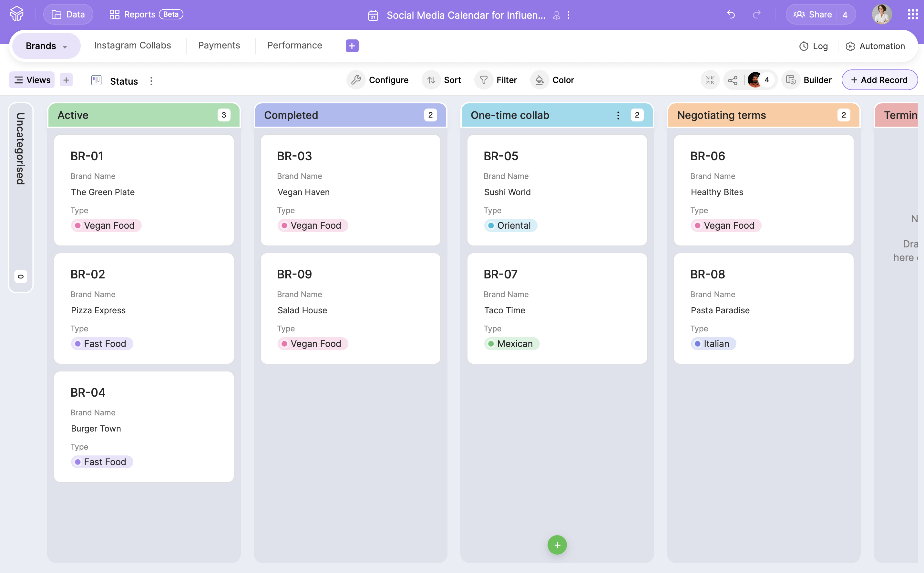Open the Data section

[x=68, y=15]
